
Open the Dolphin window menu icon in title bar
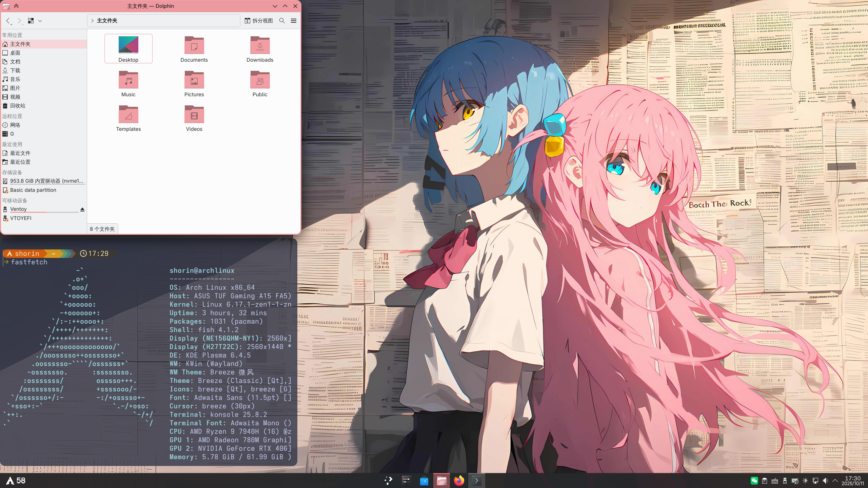pos(6,6)
